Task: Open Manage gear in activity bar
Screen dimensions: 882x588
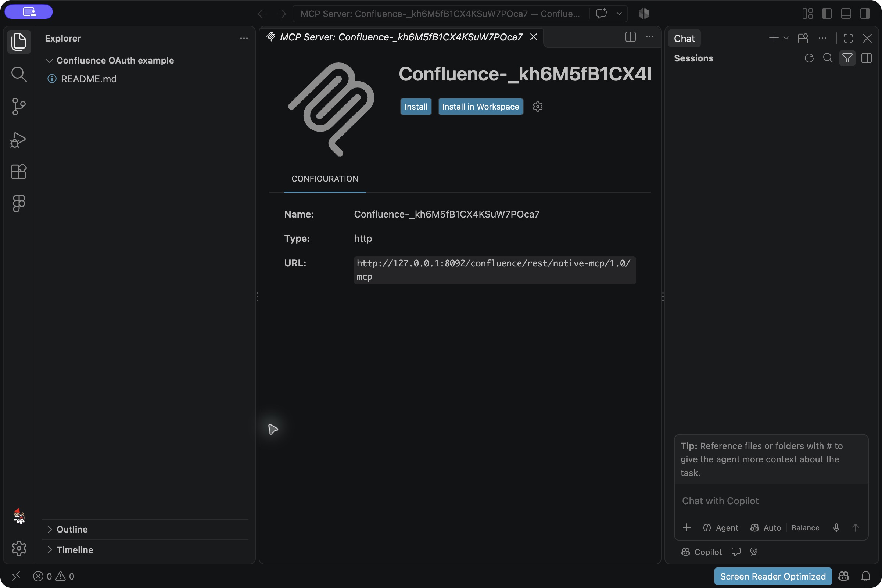Action: click(19, 548)
